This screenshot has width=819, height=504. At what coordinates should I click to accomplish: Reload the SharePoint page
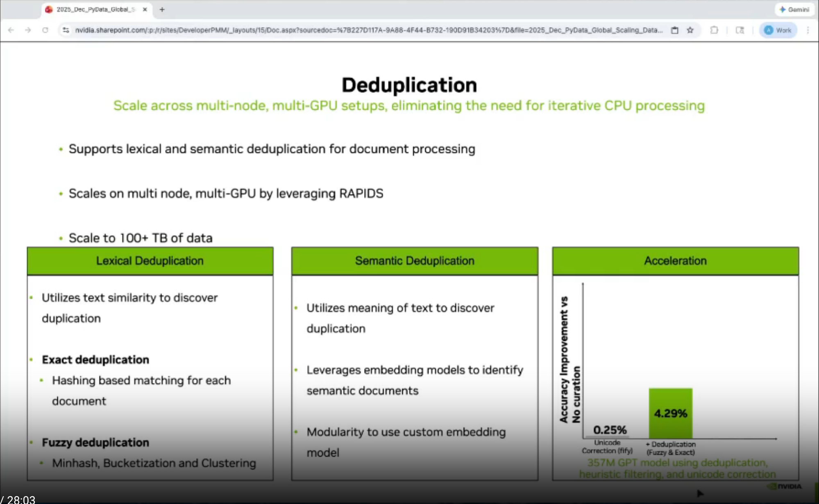pyautogui.click(x=45, y=30)
